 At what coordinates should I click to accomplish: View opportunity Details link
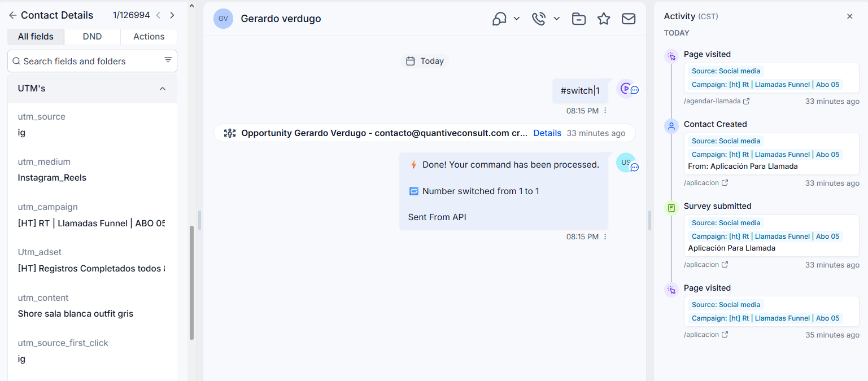tap(547, 133)
